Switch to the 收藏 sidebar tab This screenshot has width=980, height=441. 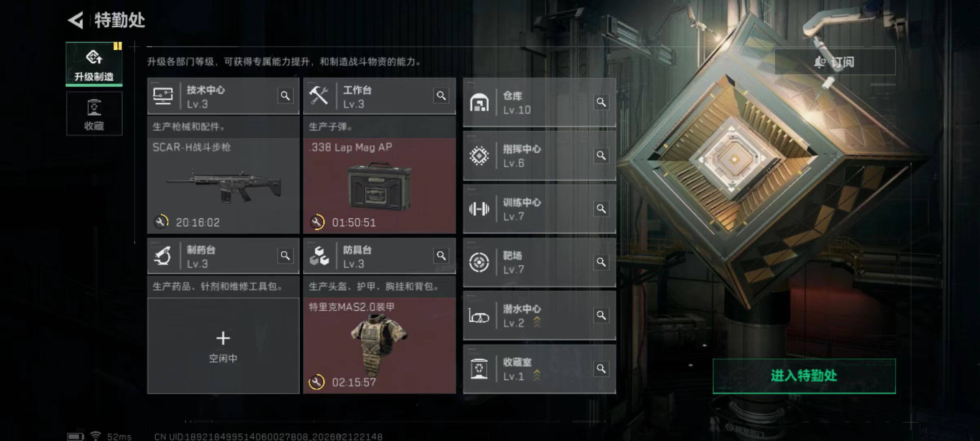94,114
